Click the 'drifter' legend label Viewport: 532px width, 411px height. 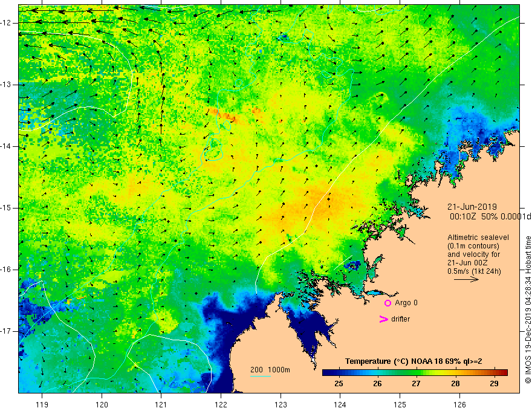click(x=400, y=319)
